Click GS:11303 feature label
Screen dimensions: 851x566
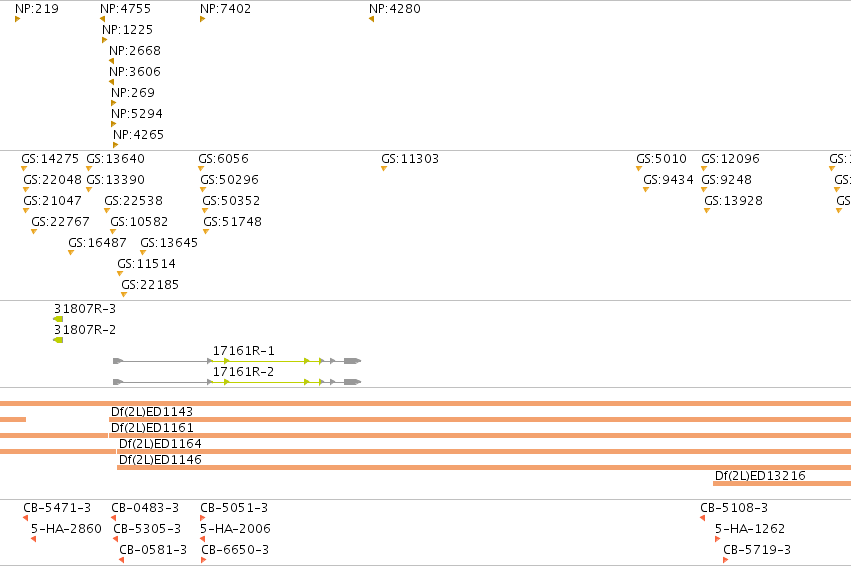(410, 159)
